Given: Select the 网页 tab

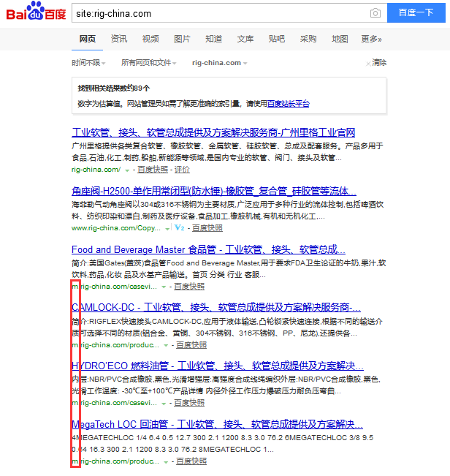Looking at the screenshot, I should pyautogui.click(x=88, y=39).
